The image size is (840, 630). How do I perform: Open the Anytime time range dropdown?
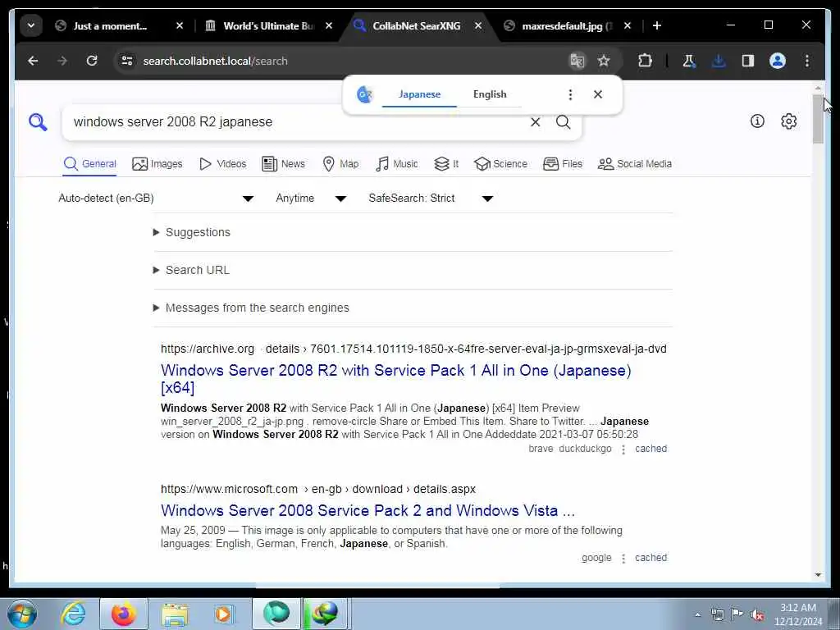pos(311,199)
